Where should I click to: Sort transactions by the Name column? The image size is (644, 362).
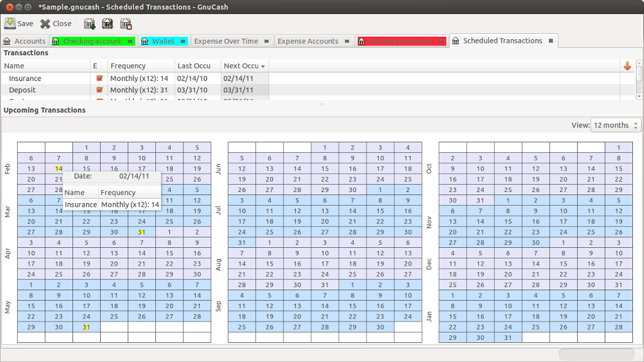[45, 66]
